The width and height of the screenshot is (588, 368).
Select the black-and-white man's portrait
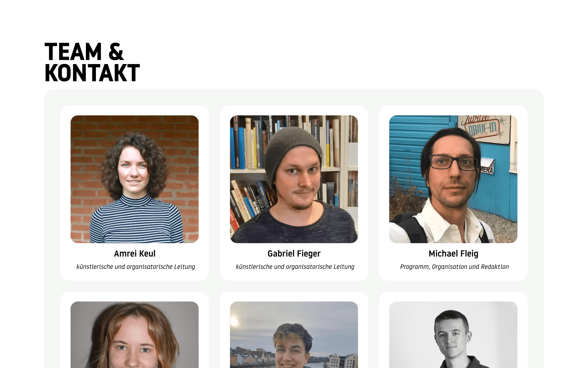453,335
